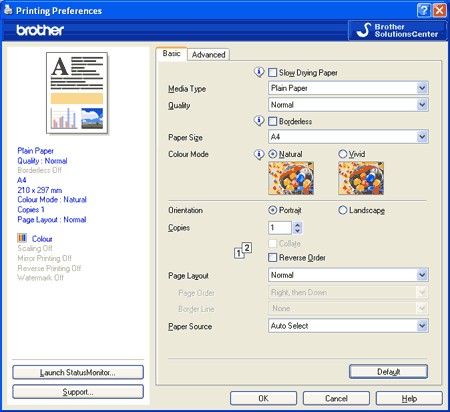Select the Vivid colour sample image
The height and width of the screenshot is (412, 450).
pos(361,178)
